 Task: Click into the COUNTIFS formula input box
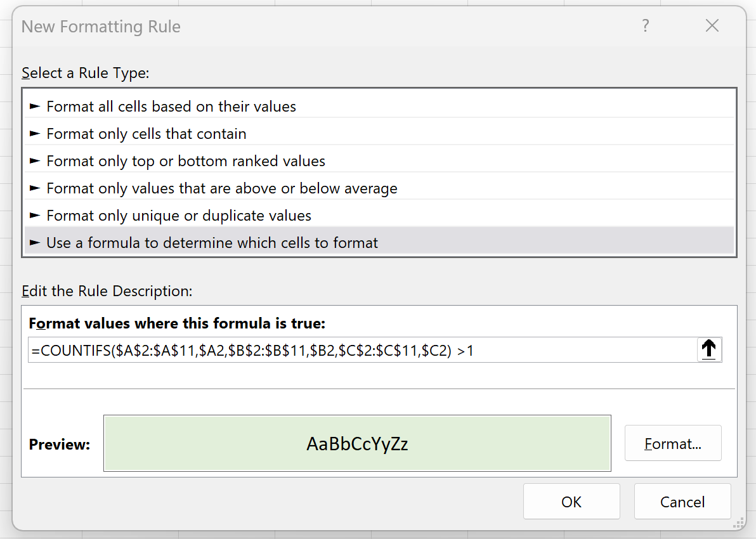coord(362,350)
